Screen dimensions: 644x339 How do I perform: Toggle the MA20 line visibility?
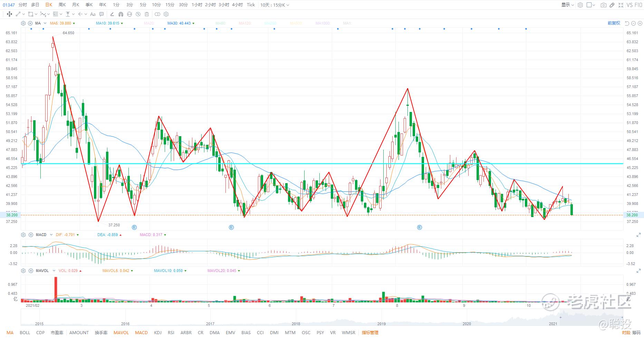(x=149, y=23)
